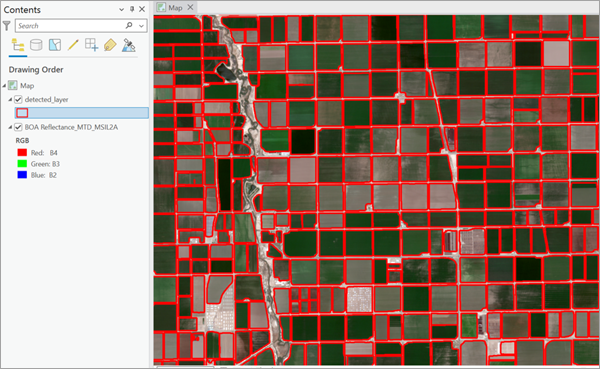The width and height of the screenshot is (600, 369).
Task: Select the Map item in Contents
Action: coord(27,86)
